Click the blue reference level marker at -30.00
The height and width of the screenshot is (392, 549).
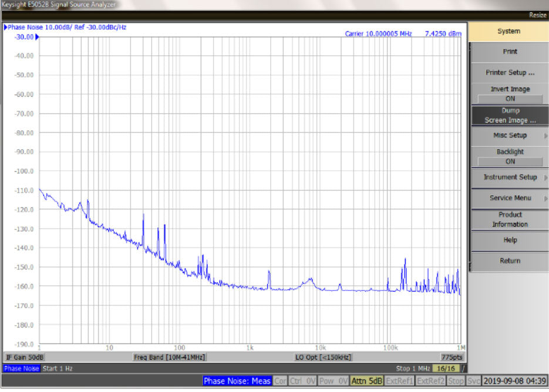37,37
